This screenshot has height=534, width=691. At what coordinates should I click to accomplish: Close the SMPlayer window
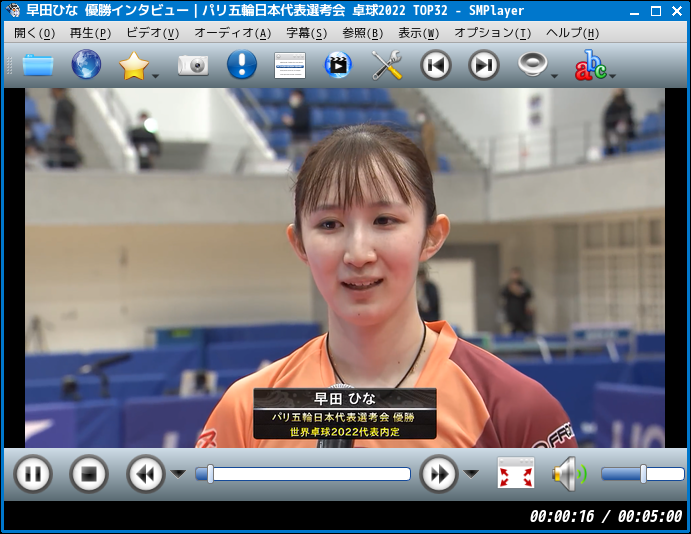click(677, 11)
